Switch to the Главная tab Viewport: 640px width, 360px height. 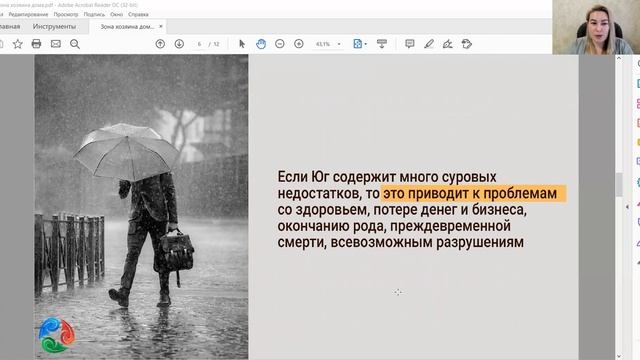[x=10, y=27]
